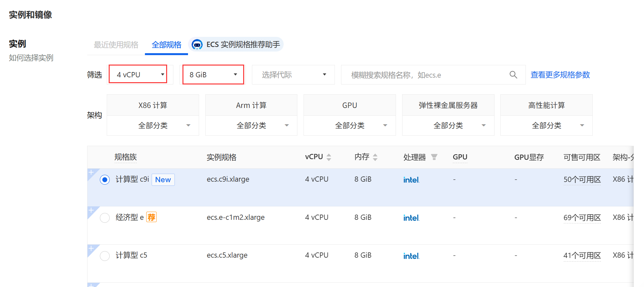Select the 计算型 c9i radio button
This screenshot has width=644, height=287.
pyautogui.click(x=105, y=180)
